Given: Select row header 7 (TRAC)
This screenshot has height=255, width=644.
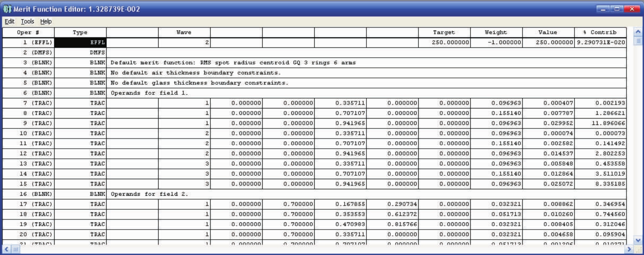Looking at the screenshot, I should (28, 103).
